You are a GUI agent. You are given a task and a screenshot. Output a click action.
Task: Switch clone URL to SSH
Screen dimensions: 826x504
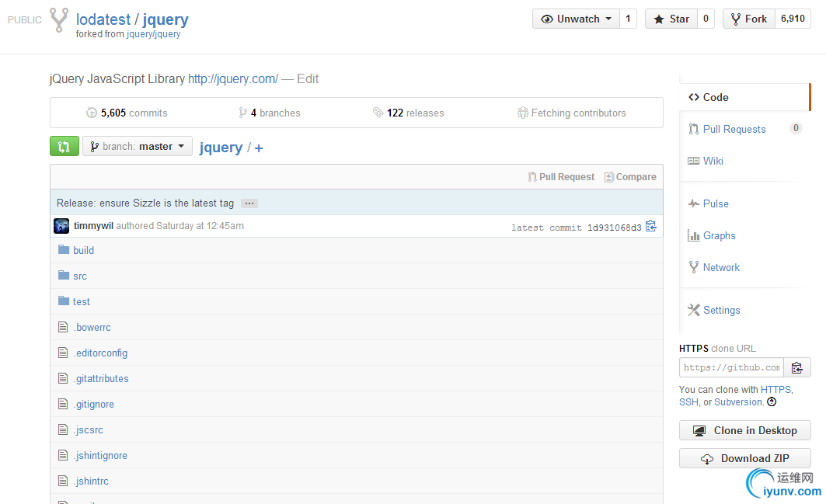[x=688, y=402]
